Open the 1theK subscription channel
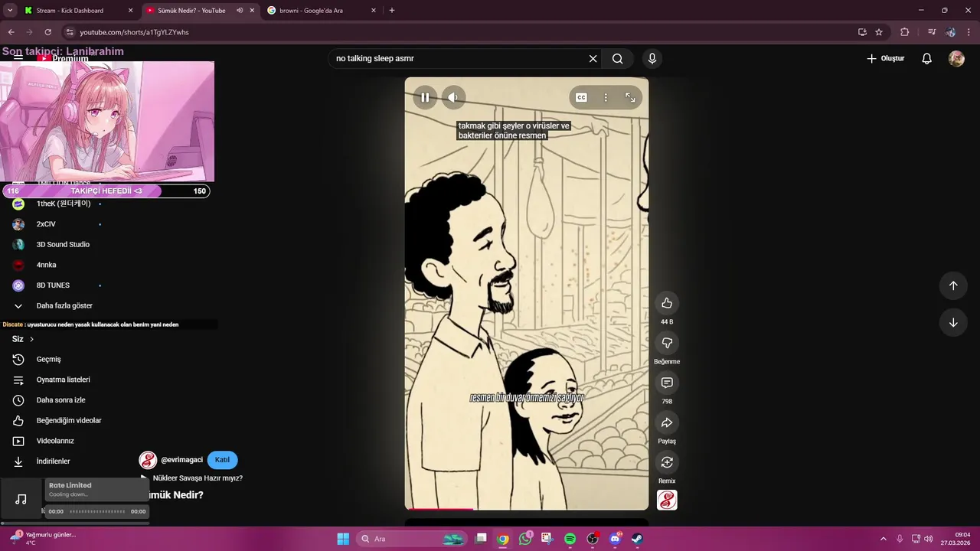 pos(64,204)
